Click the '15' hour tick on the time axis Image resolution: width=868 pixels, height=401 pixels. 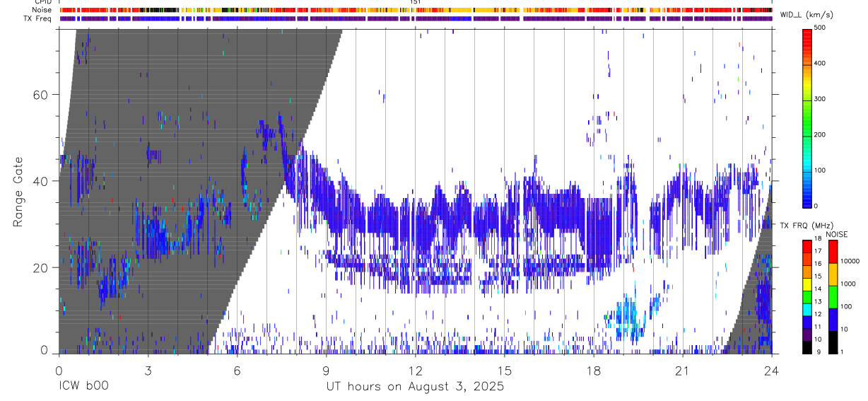tap(504, 371)
